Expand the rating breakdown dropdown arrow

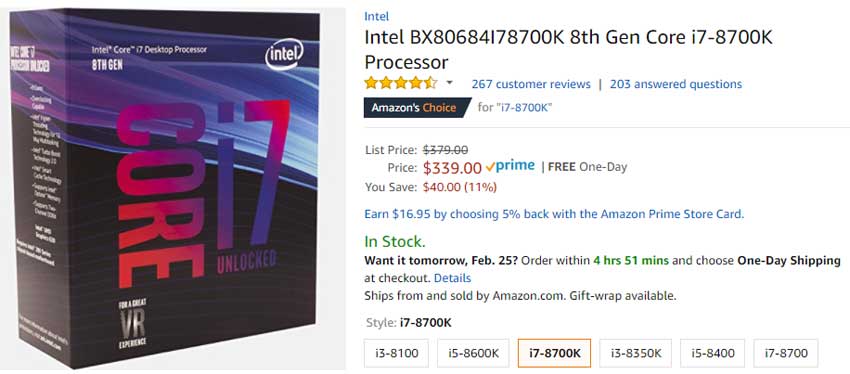449,83
